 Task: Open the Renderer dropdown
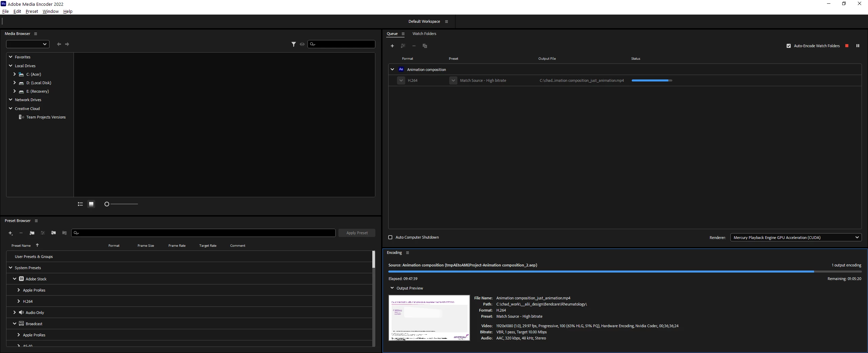[x=796, y=238]
